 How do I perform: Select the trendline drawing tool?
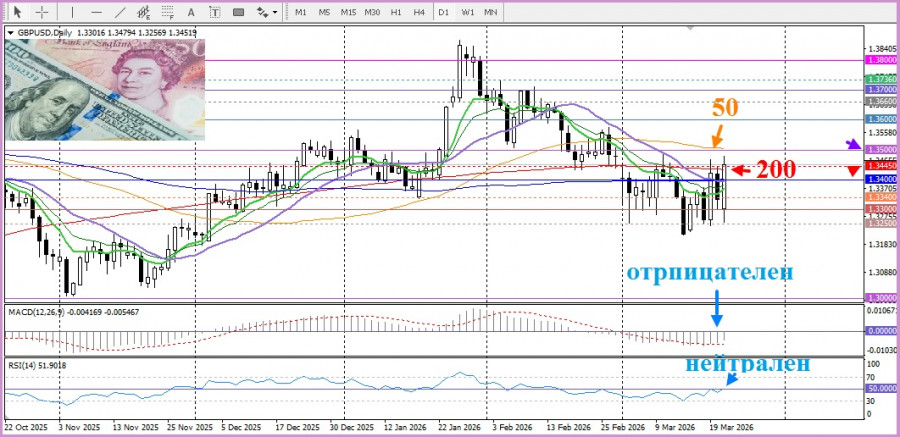click(x=121, y=12)
